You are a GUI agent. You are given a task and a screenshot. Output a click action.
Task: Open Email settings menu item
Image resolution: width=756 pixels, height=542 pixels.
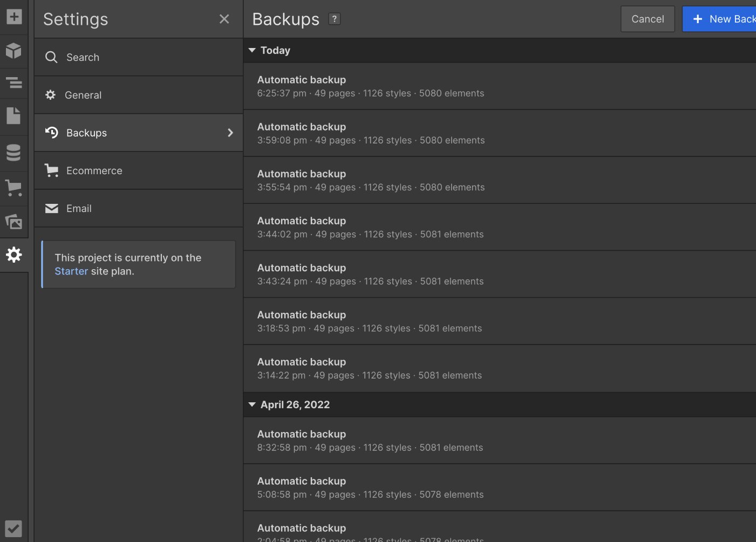79,208
